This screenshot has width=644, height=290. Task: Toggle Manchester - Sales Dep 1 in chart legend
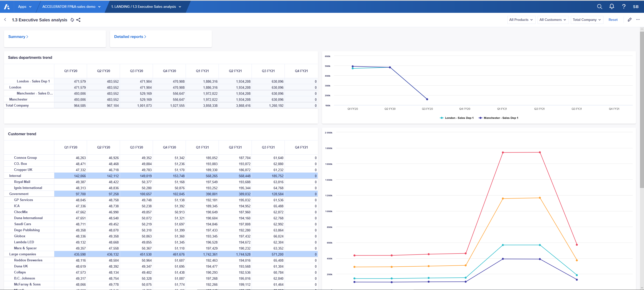[x=498, y=118]
